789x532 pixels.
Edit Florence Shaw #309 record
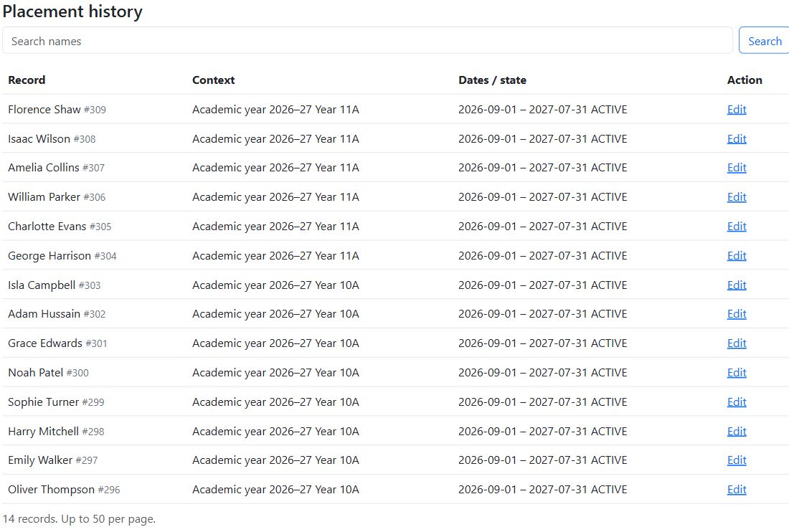[x=737, y=109]
